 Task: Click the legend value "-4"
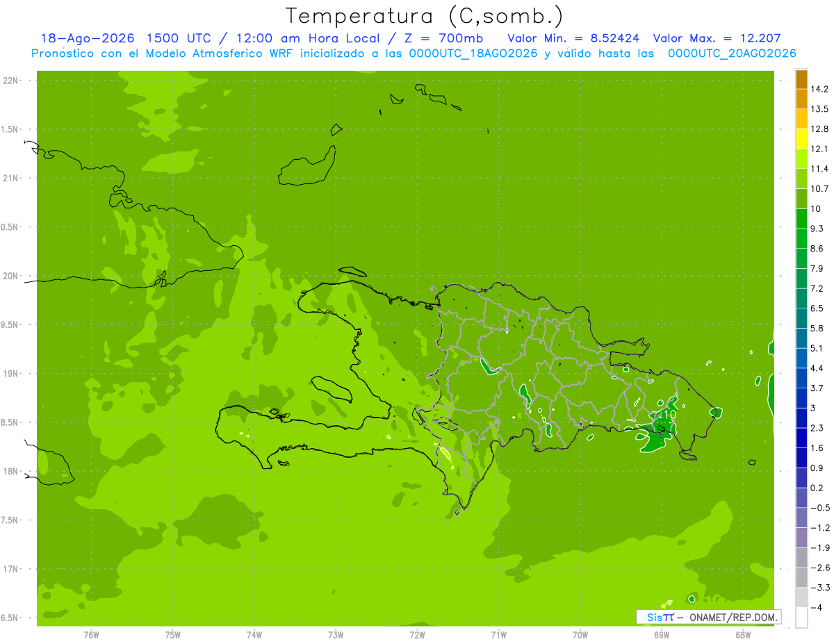[x=817, y=608]
